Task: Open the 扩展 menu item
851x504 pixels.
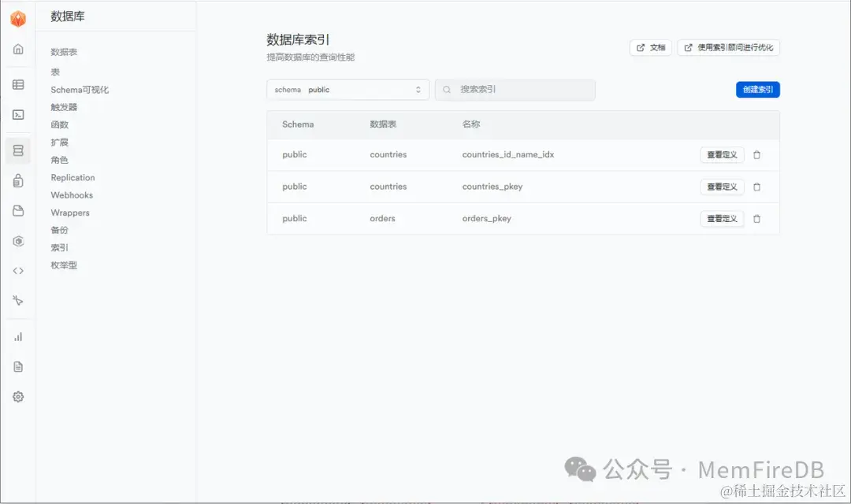Action: (60, 142)
